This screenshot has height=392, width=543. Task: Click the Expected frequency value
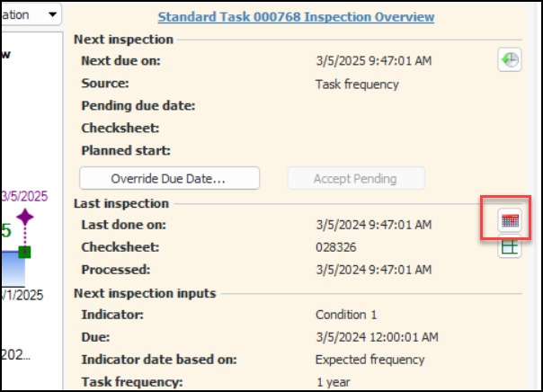pyautogui.click(x=369, y=360)
